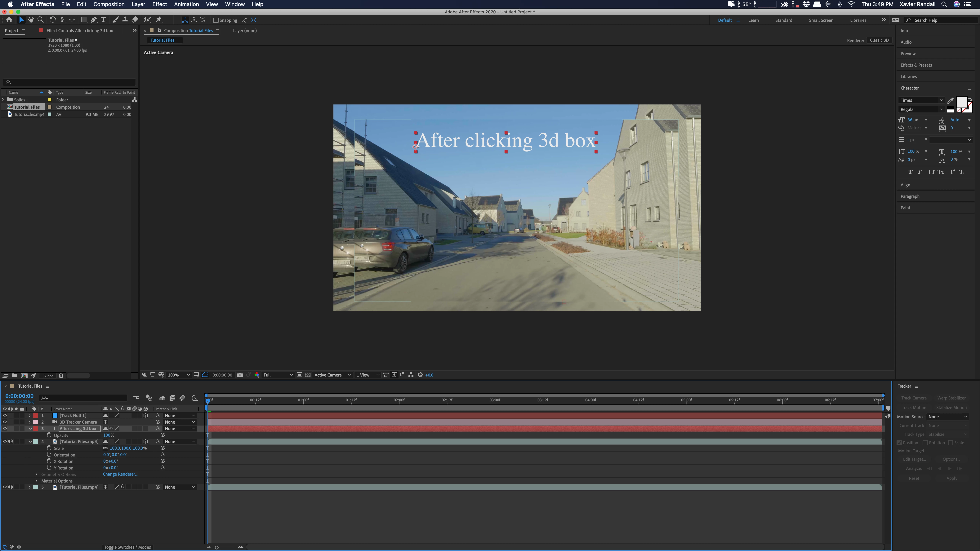
Task: Click Toggle Switches / Modes button
Action: (x=127, y=547)
